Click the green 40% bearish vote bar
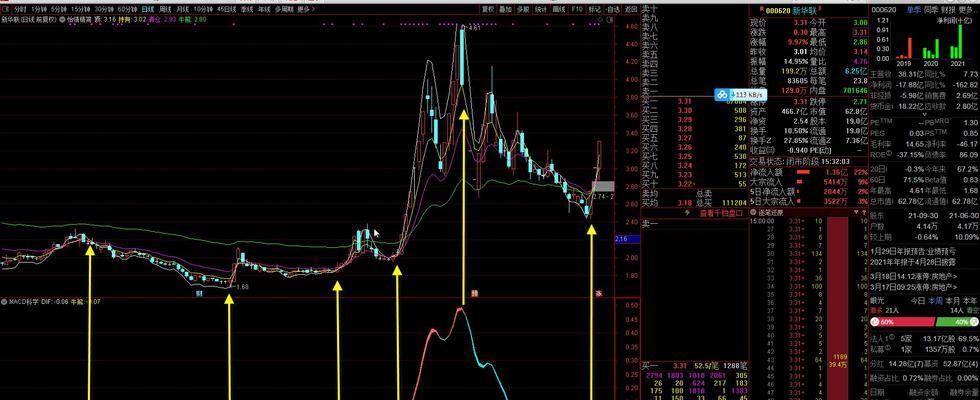The height and width of the screenshot is (400, 980). click(958, 322)
